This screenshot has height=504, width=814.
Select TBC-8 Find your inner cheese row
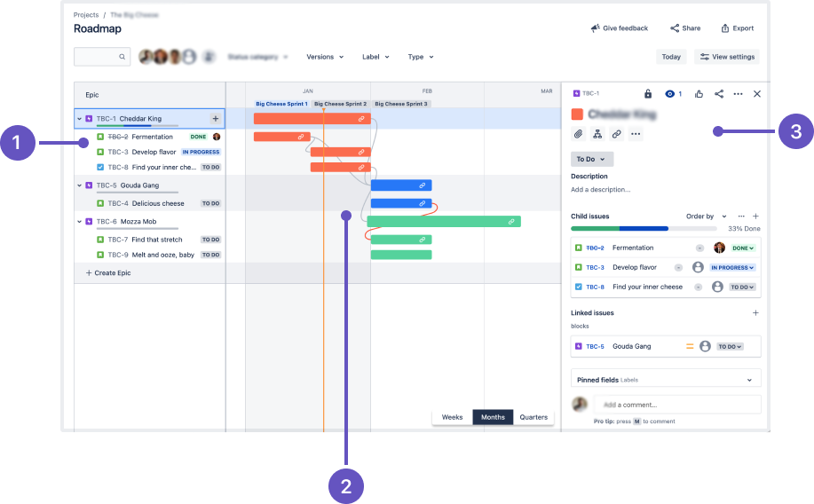tap(149, 167)
